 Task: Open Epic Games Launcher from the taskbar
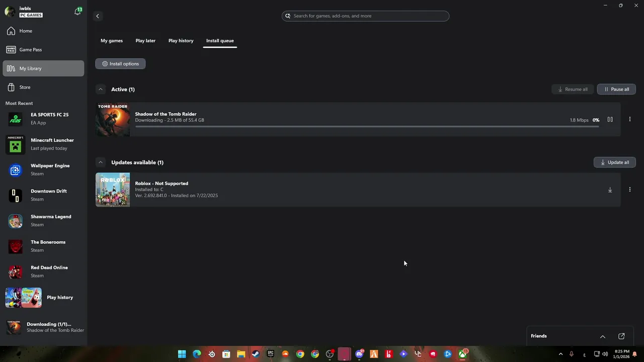271,354
